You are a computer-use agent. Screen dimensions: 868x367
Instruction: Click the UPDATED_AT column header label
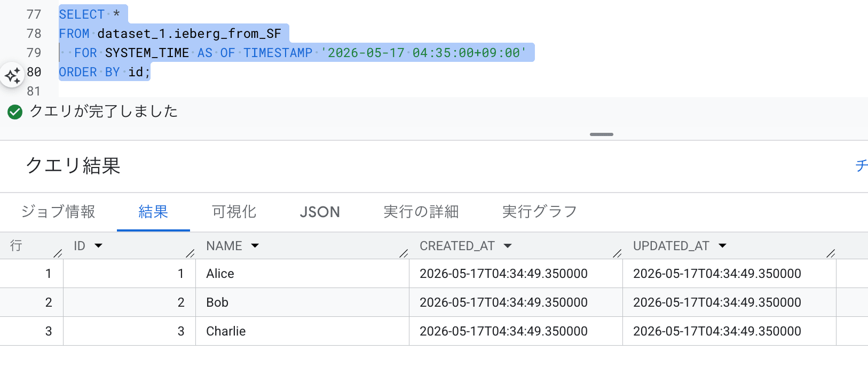tap(671, 246)
